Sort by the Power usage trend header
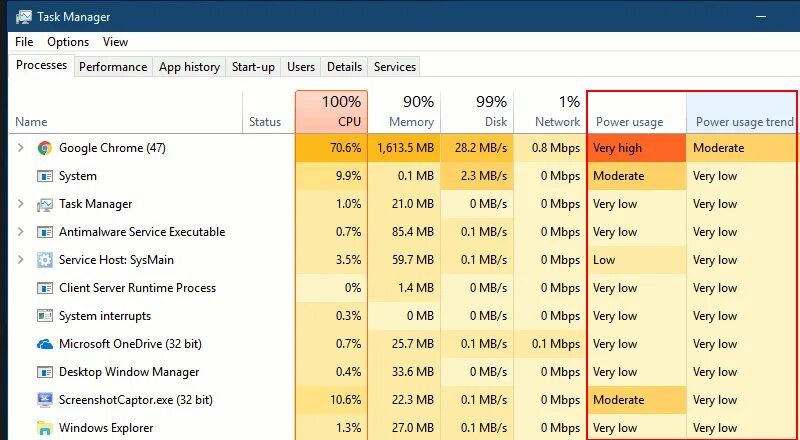This screenshot has height=440, width=800. 742,112
